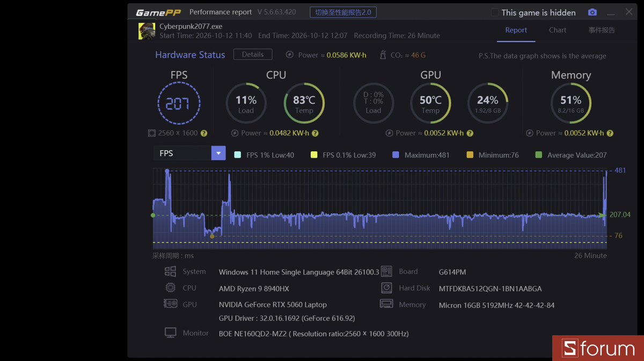This screenshot has width=644, height=361.
Task: Click the CPU 11% Load gauge
Action: click(246, 104)
